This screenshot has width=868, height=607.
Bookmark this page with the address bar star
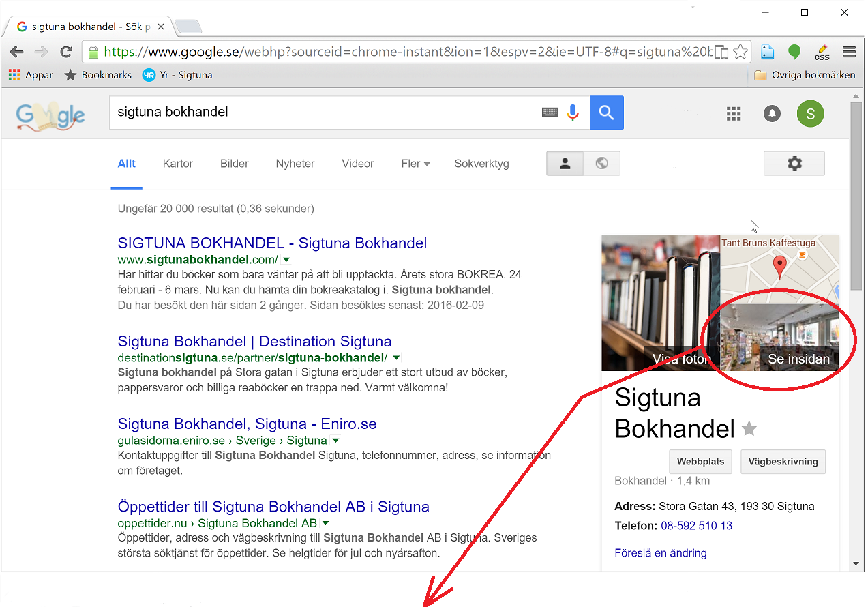coord(740,53)
